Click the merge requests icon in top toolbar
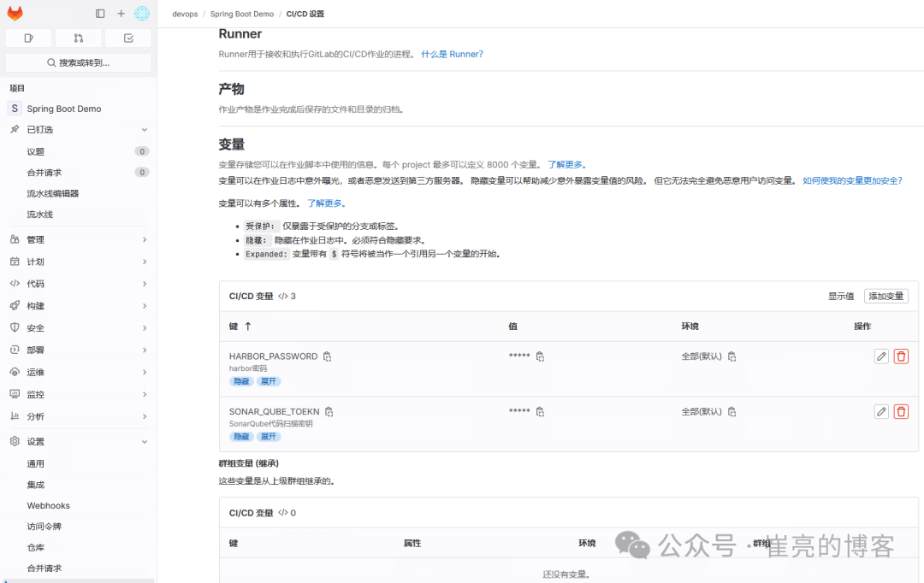 click(78, 38)
